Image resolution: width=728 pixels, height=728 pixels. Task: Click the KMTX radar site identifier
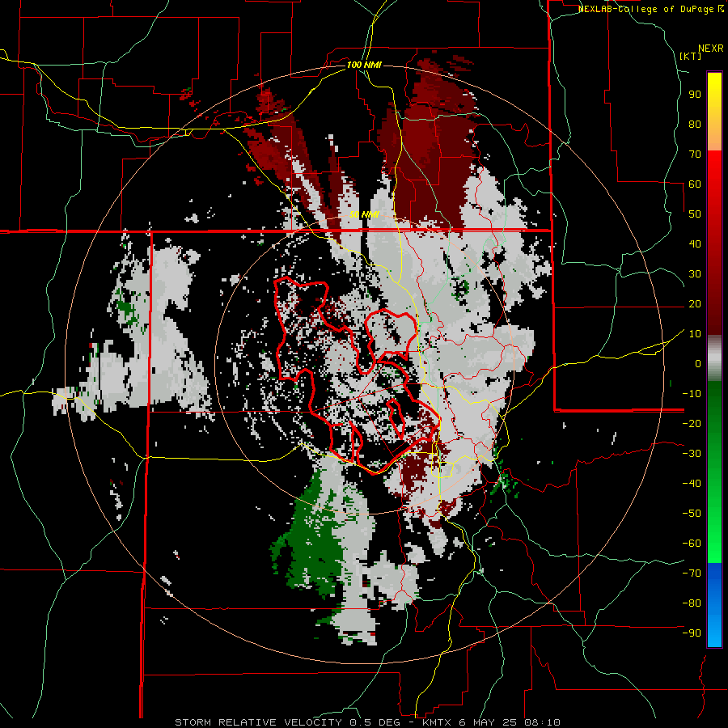(x=438, y=722)
